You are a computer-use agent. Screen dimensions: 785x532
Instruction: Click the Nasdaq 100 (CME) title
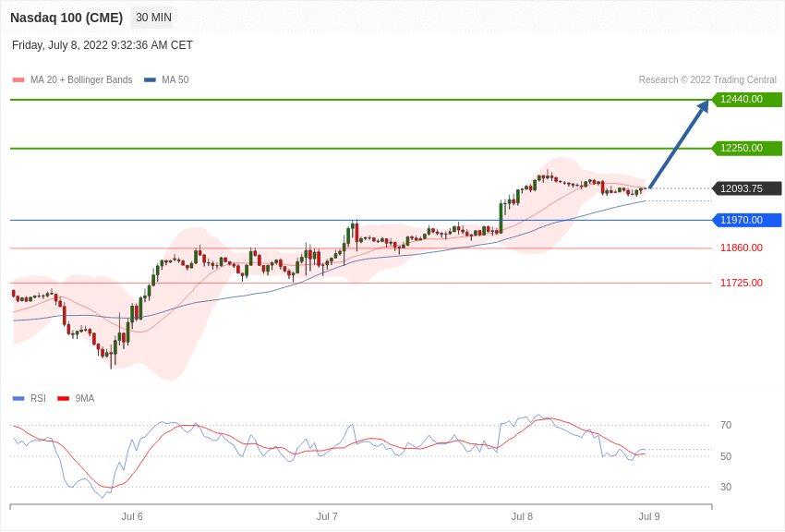66,18
